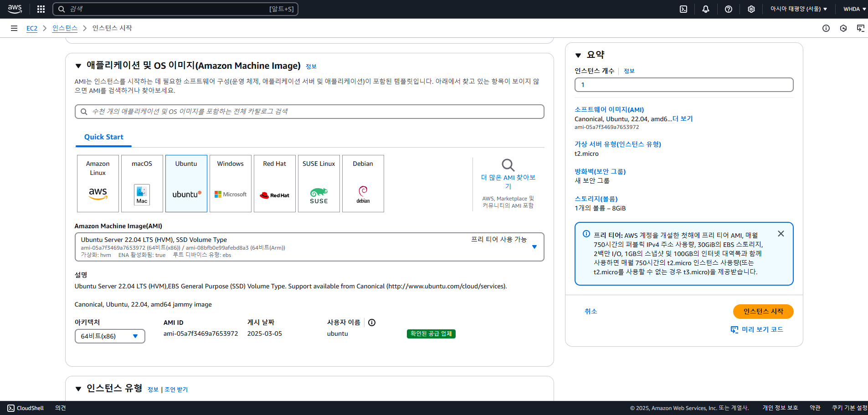Click 정보 link next to 인스턴스 개수
Screen dimensions: 868x415
629,71
